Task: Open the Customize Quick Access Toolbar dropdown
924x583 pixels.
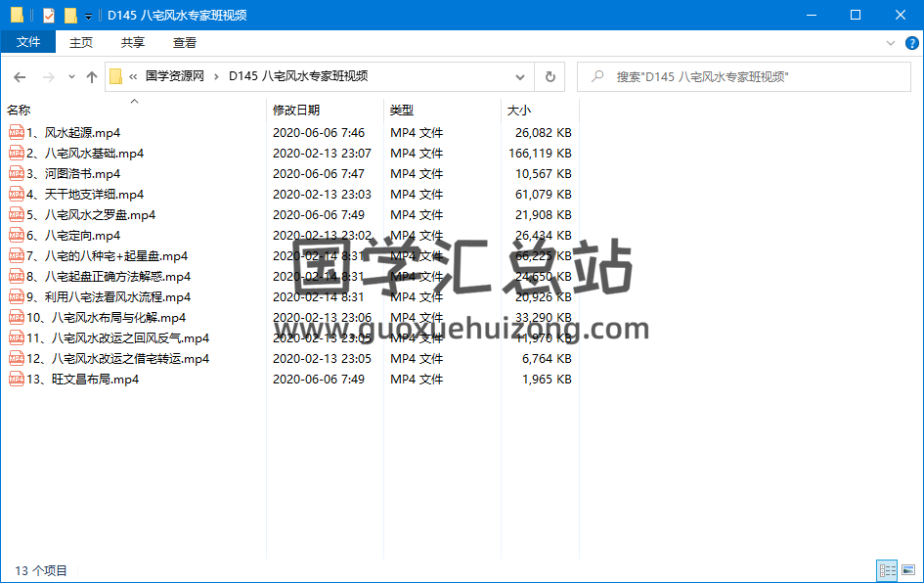Action: coord(88,16)
